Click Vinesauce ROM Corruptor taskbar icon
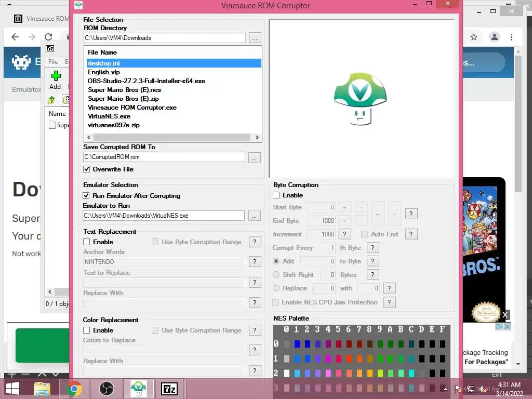 click(138, 389)
